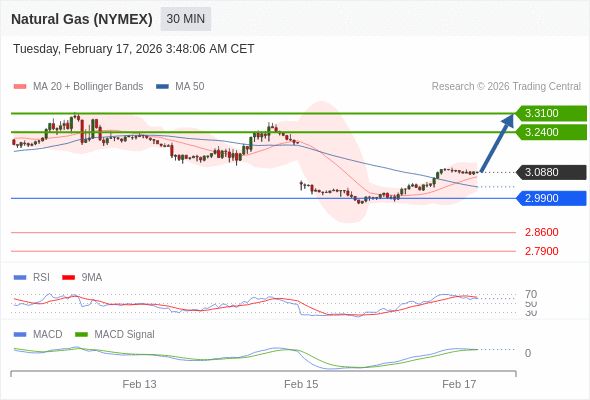Click the blue RSI legend swatch
590x400 pixels.
(20, 278)
